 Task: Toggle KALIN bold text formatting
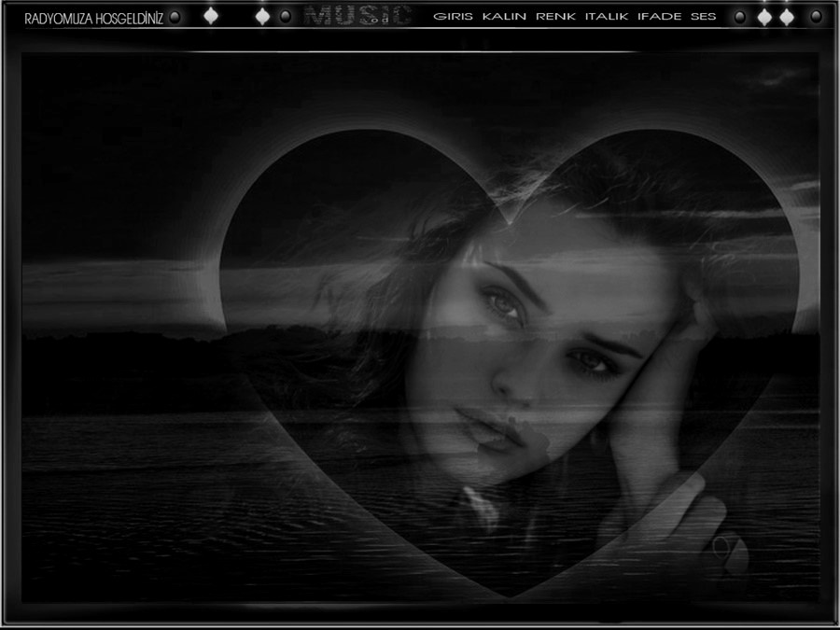[x=504, y=17]
